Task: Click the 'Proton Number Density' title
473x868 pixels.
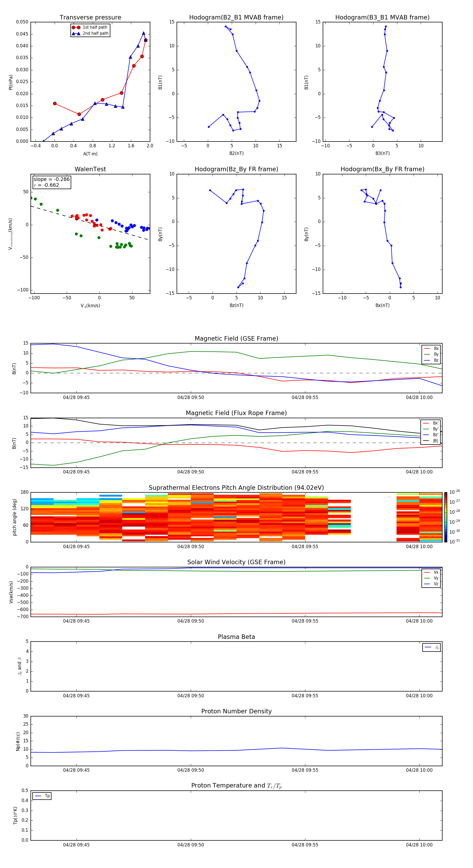Action: tap(236, 711)
